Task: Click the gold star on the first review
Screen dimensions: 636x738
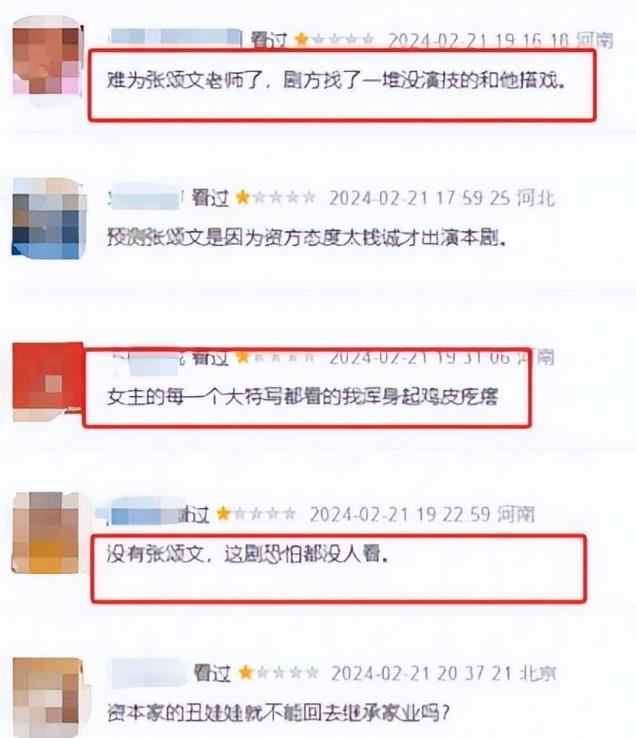Action: (x=301, y=40)
